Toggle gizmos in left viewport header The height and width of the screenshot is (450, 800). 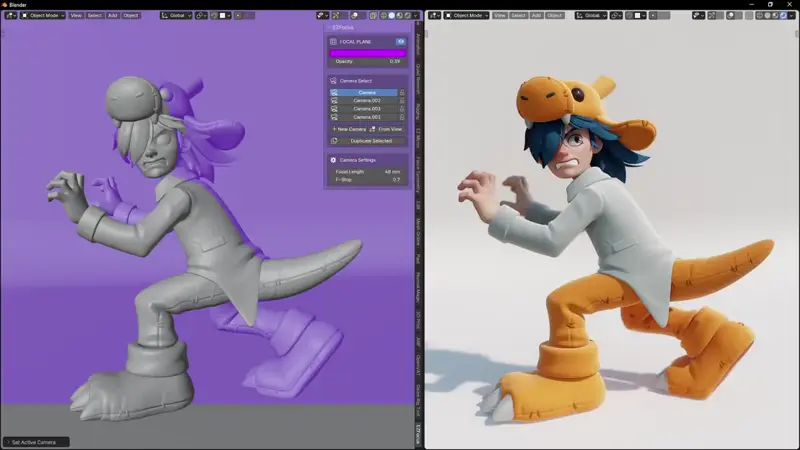(x=335, y=15)
